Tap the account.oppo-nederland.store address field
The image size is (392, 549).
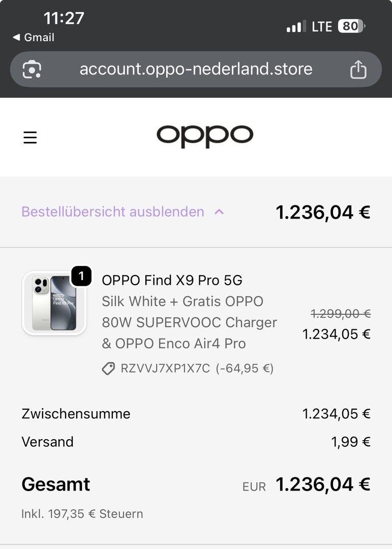click(196, 69)
